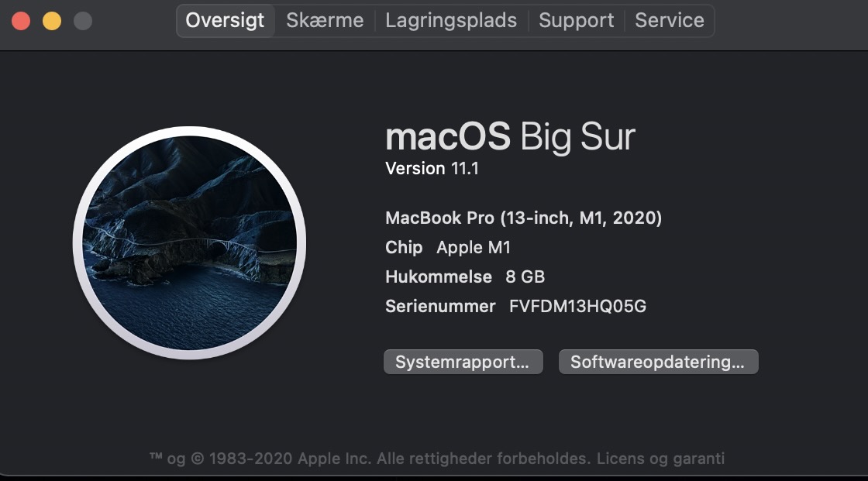Minimize window using yellow button
Screen dimensions: 868x481
click(52, 21)
